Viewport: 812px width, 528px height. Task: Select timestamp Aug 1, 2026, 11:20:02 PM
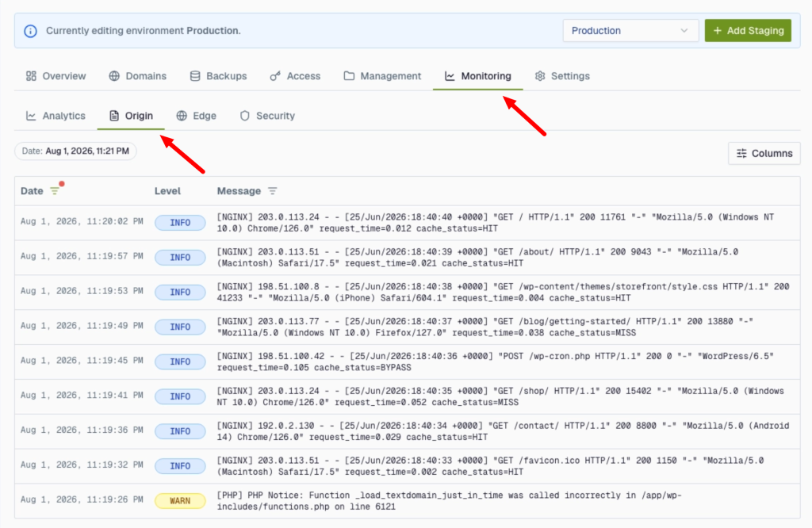[x=82, y=221]
